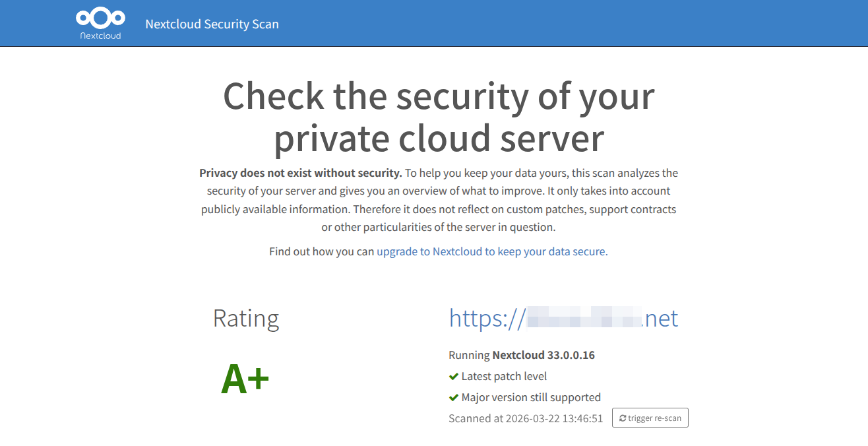This screenshot has width=868, height=446.
Task: Click the green A+ rating grade
Action: pyautogui.click(x=245, y=379)
